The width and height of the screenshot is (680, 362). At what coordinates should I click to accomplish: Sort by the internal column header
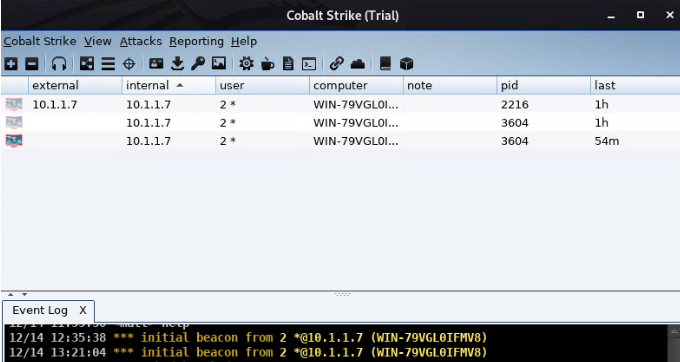click(x=169, y=85)
